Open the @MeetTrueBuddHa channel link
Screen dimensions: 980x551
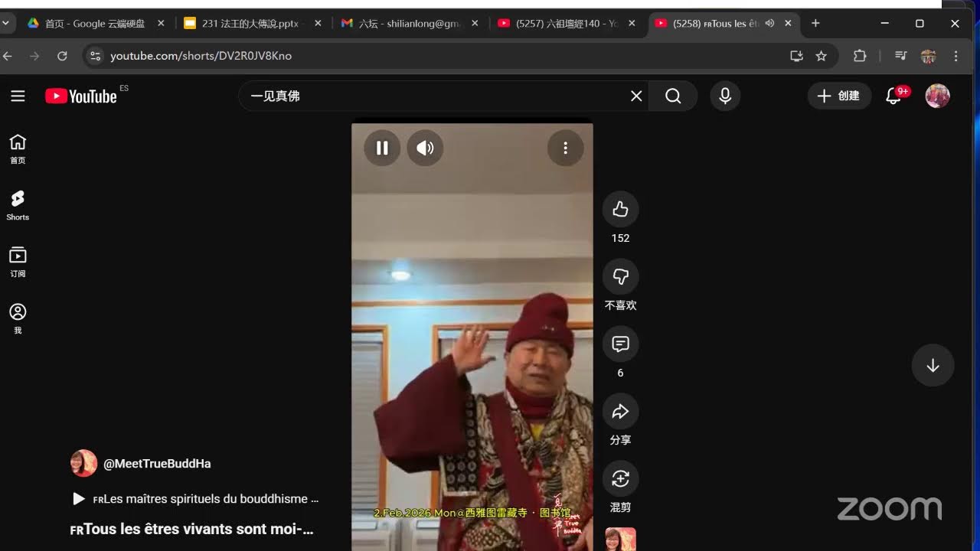pyautogui.click(x=157, y=463)
